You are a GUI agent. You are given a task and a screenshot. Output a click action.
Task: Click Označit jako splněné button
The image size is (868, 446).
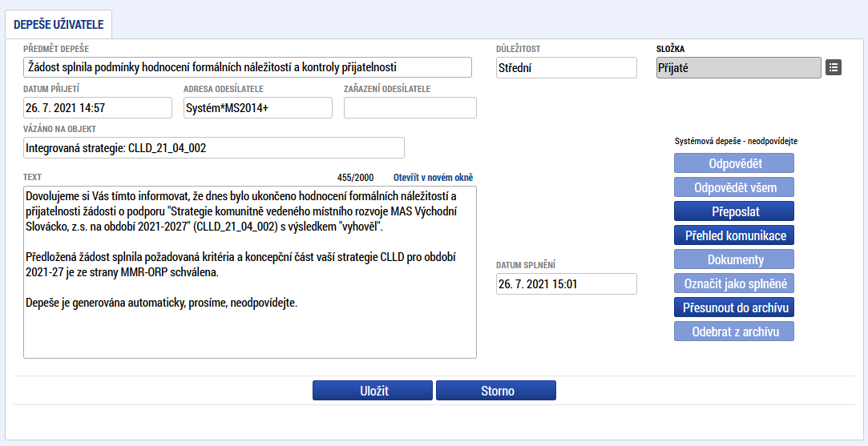pyautogui.click(x=734, y=283)
